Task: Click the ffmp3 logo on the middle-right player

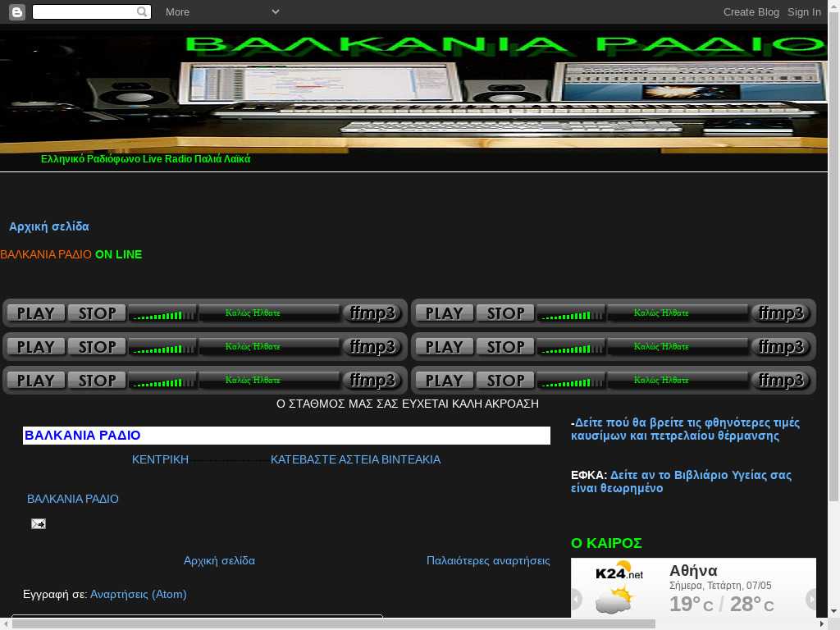Action: click(782, 347)
